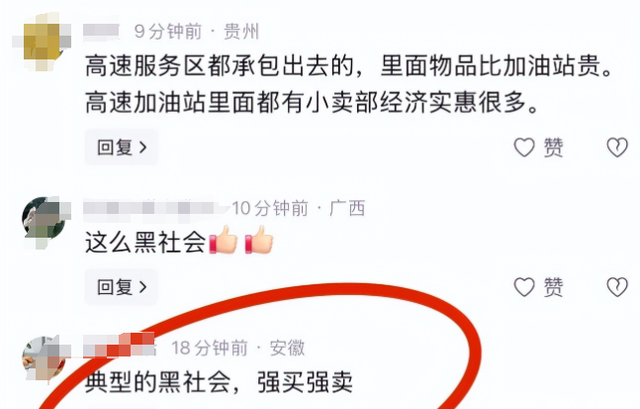Image resolution: width=640 pixels, height=409 pixels.
Task: Click the first thumbs-up emoji in Guangxi comment
Action: coord(223,241)
